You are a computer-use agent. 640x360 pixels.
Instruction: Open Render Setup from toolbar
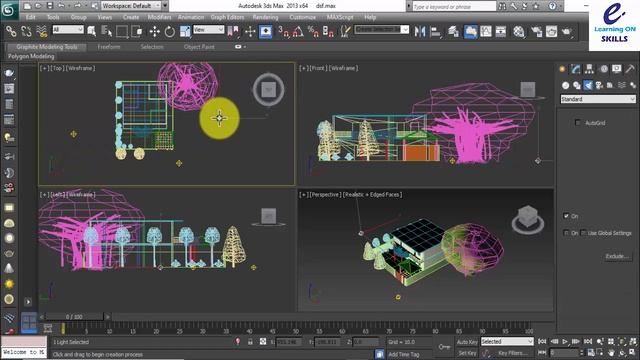536,31
